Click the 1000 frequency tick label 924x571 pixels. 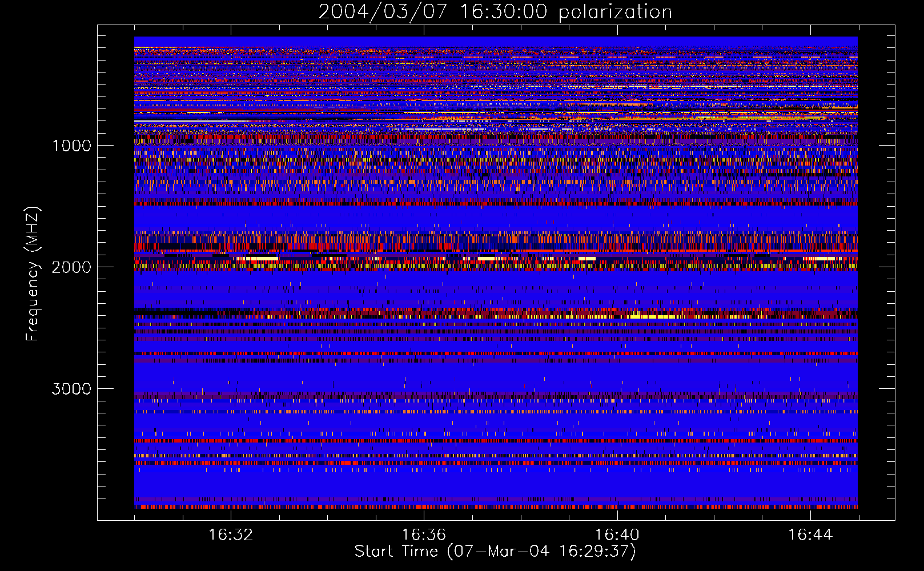click(x=72, y=146)
